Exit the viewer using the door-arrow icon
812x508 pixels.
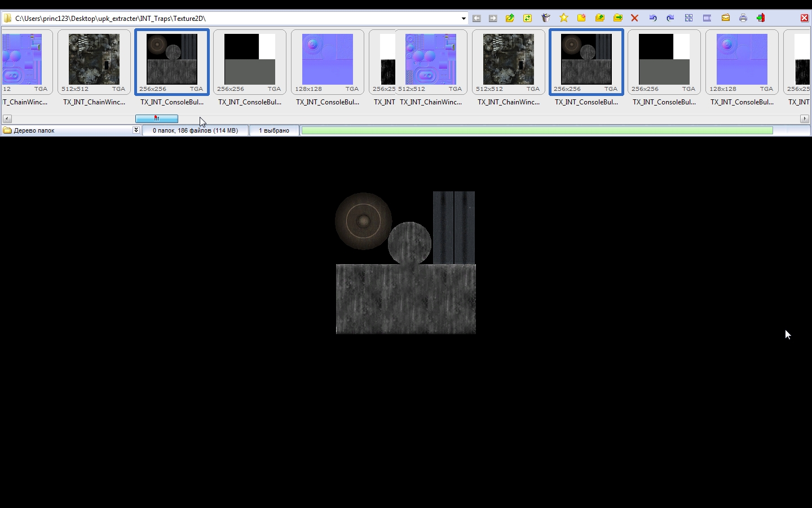pos(761,18)
